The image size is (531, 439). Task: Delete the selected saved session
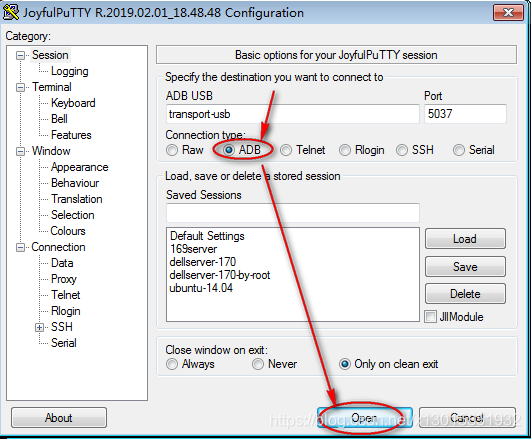pos(465,294)
